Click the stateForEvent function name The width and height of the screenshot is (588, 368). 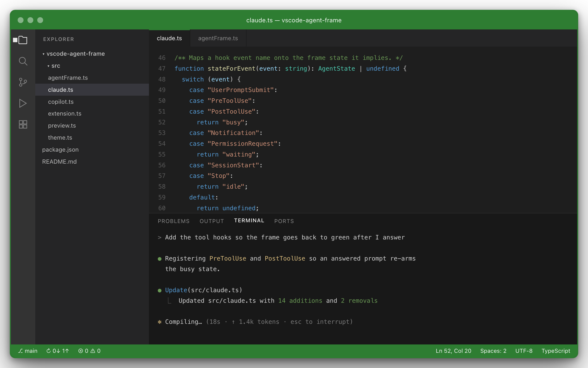(232, 68)
